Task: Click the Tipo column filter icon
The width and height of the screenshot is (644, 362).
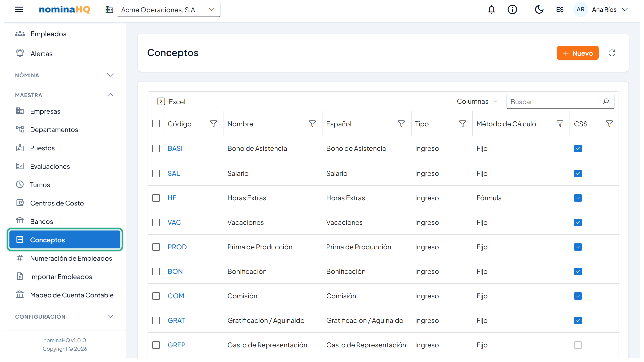Action: [462, 124]
